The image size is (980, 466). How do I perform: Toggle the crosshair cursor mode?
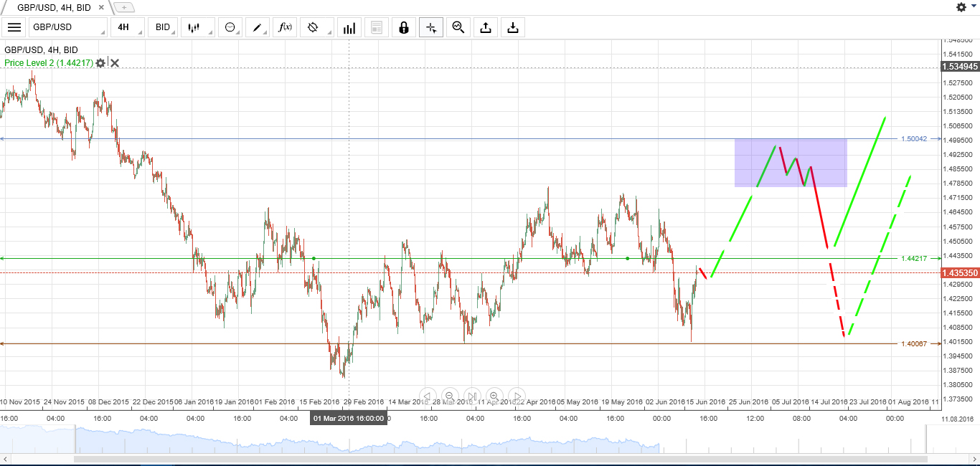pyautogui.click(x=431, y=28)
